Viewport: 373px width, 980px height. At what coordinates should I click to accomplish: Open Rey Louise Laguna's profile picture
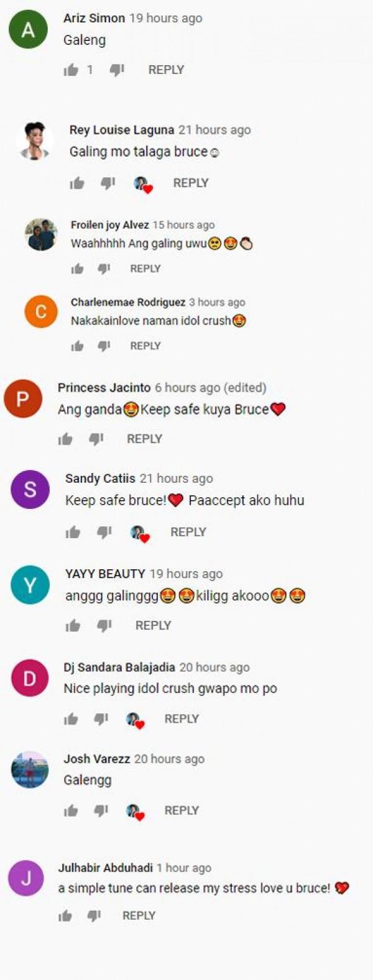click(34, 141)
